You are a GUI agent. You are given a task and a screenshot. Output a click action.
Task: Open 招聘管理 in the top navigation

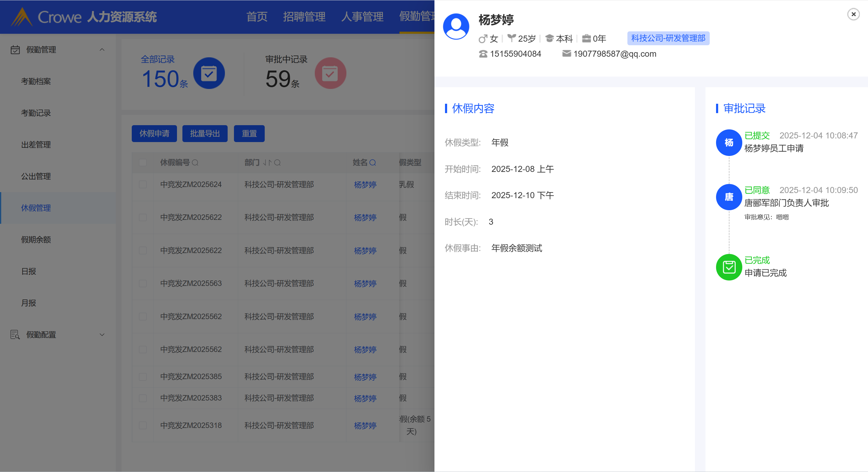(x=304, y=17)
